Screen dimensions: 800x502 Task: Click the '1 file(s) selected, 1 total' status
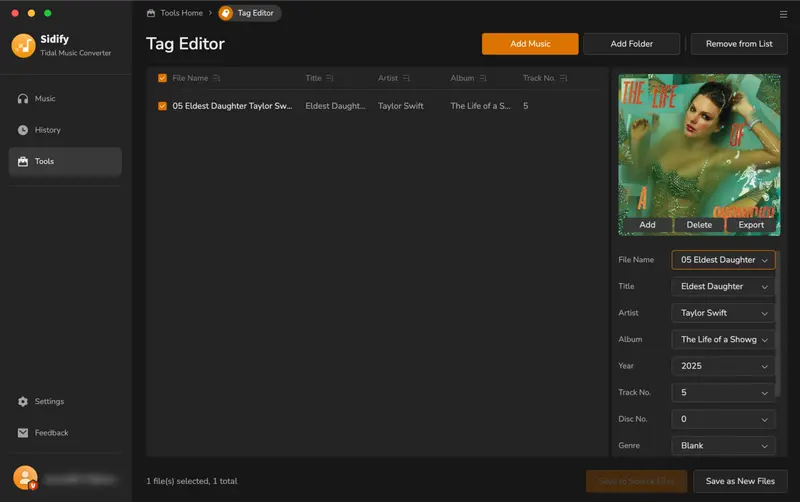pyautogui.click(x=192, y=481)
